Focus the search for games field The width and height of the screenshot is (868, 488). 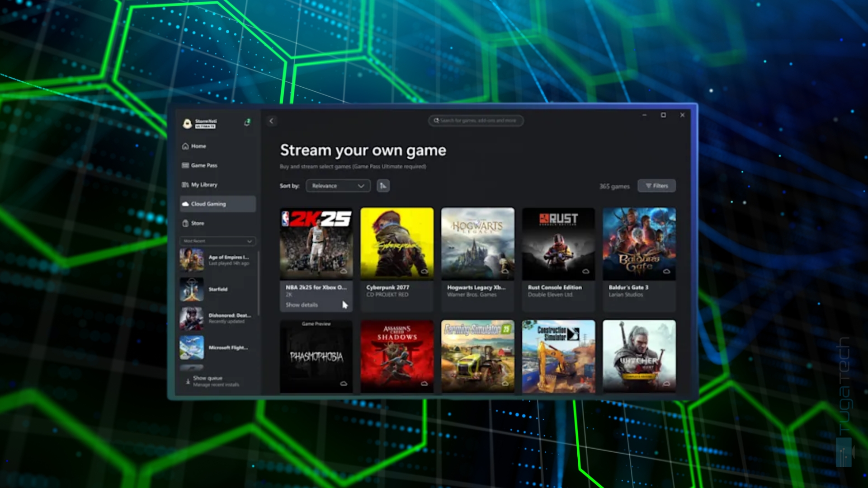pyautogui.click(x=476, y=121)
